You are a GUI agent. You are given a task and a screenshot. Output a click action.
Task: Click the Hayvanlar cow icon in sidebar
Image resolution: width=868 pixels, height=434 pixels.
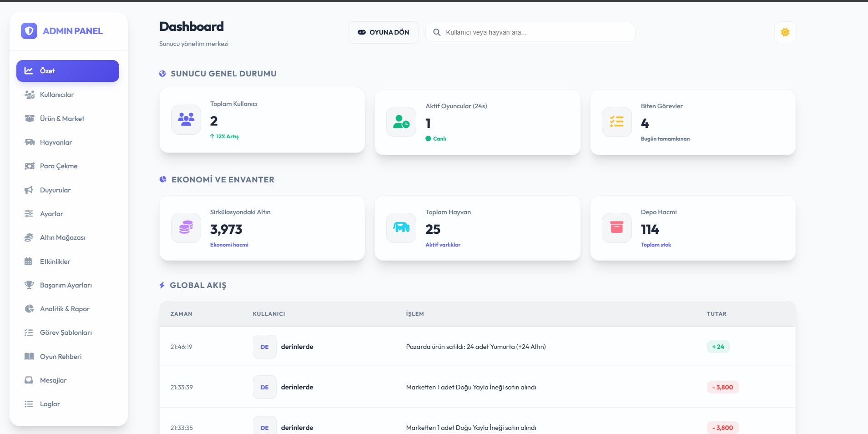30,142
